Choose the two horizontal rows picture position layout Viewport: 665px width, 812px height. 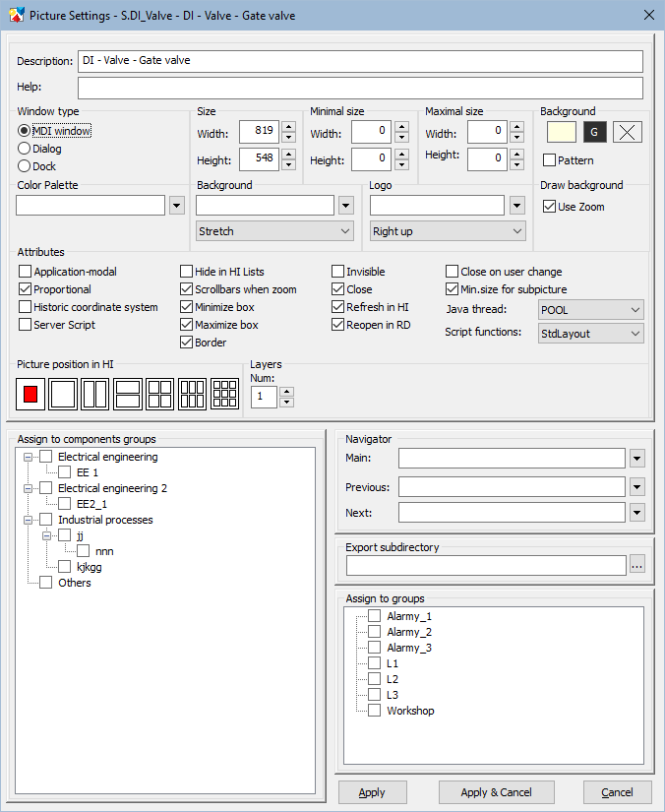point(127,395)
